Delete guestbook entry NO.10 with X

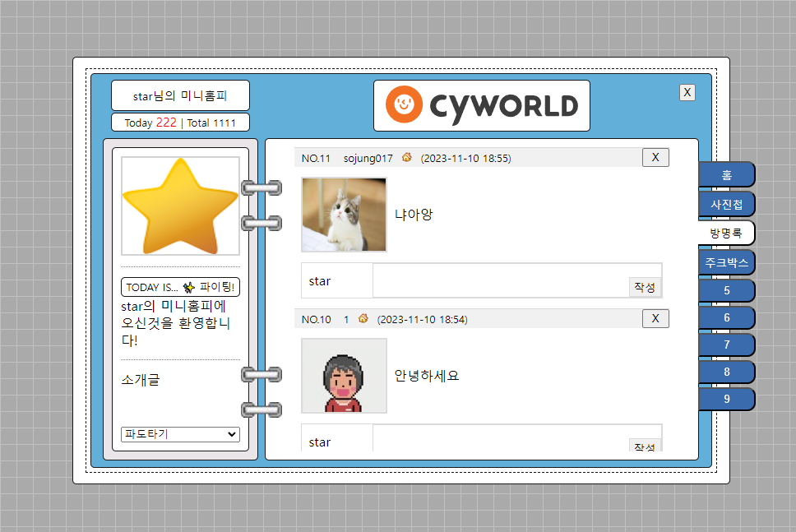coord(655,318)
